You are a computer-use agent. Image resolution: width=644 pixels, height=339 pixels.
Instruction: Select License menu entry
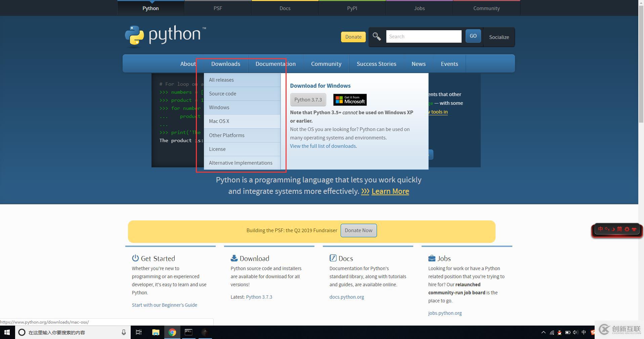(242, 149)
